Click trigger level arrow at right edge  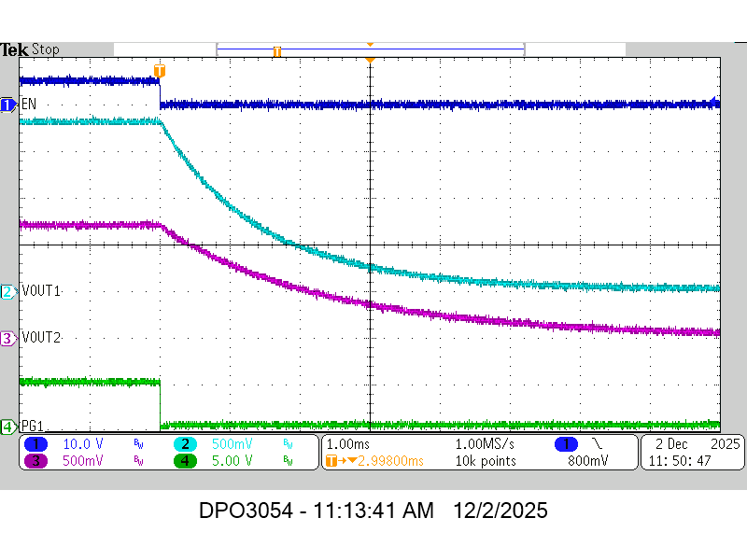pyautogui.click(x=715, y=103)
